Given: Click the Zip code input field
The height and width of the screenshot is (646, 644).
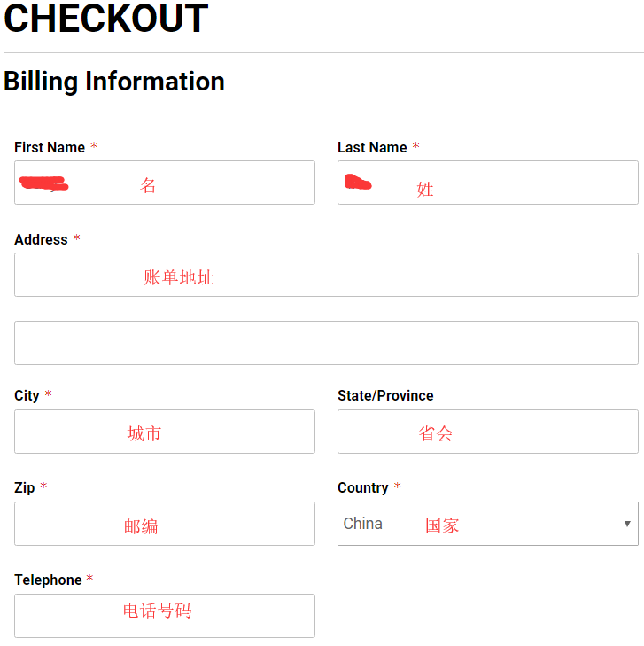Looking at the screenshot, I should [x=164, y=524].
